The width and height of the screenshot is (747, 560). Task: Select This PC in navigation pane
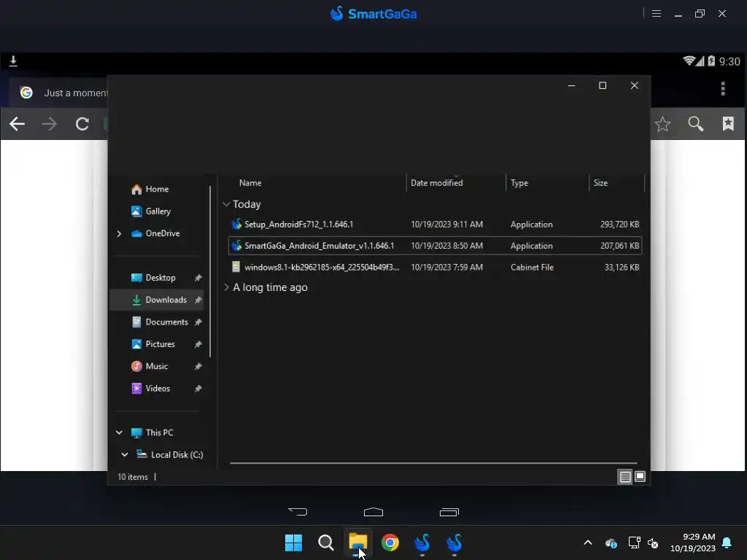click(x=152, y=432)
